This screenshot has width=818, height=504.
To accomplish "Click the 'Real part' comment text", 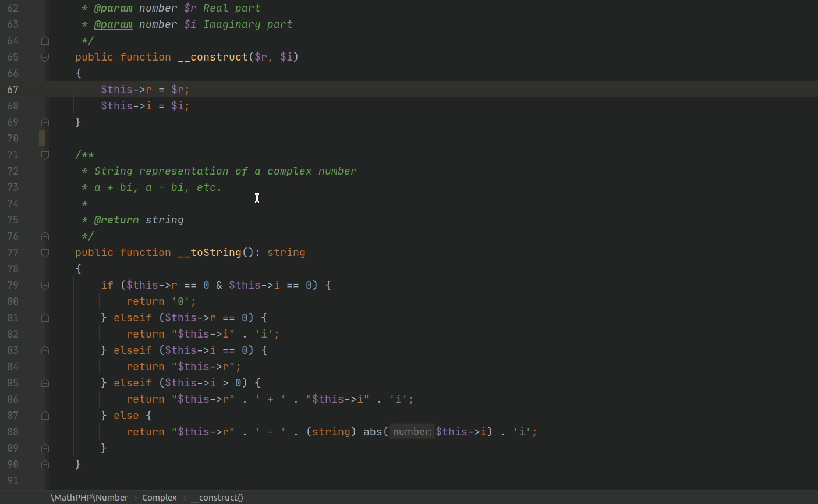I will 232,8.
